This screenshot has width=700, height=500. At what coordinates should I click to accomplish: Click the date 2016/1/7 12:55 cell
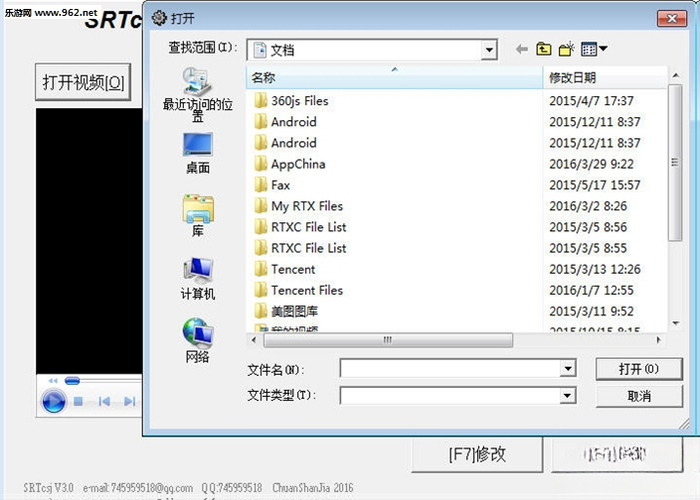(x=591, y=290)
